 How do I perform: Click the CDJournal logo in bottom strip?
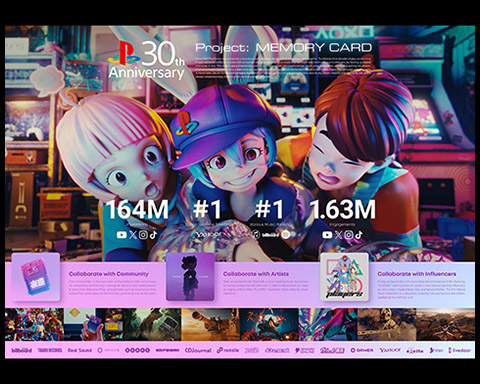198,350
